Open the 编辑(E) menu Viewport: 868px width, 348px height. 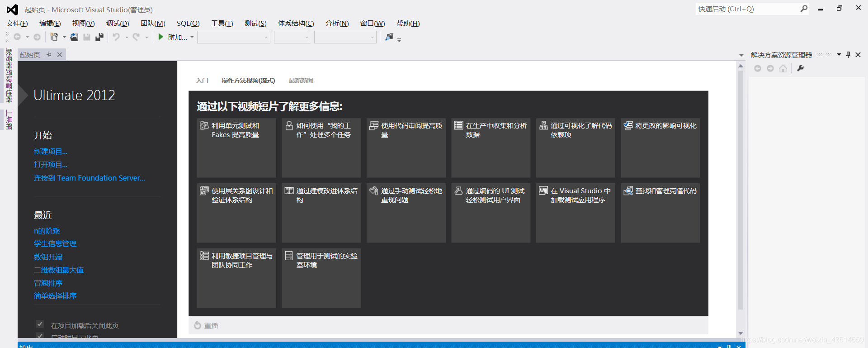point(50,24)
